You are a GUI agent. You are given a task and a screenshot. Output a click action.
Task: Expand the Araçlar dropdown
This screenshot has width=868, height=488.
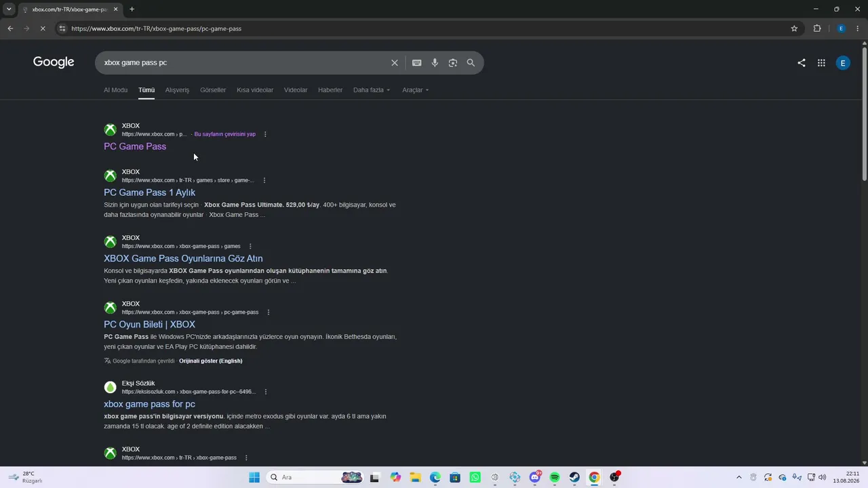coord(415,90)
